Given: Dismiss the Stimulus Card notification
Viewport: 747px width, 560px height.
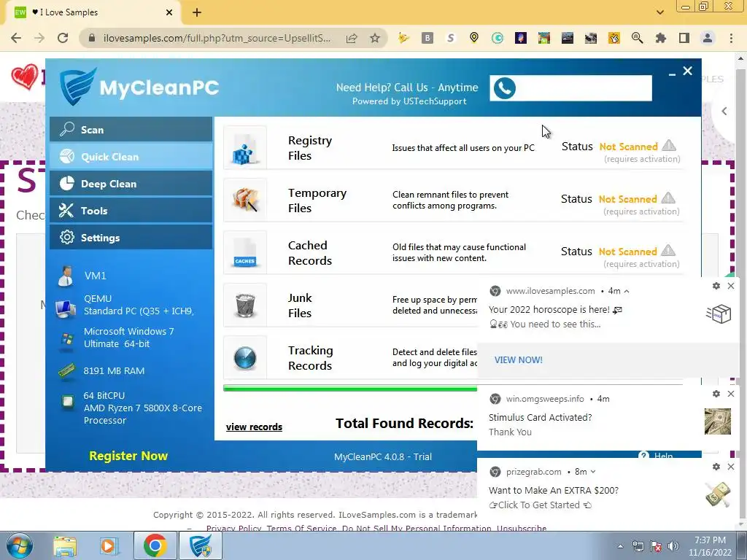Looking at the screenshot, I should tap(731, 394).
